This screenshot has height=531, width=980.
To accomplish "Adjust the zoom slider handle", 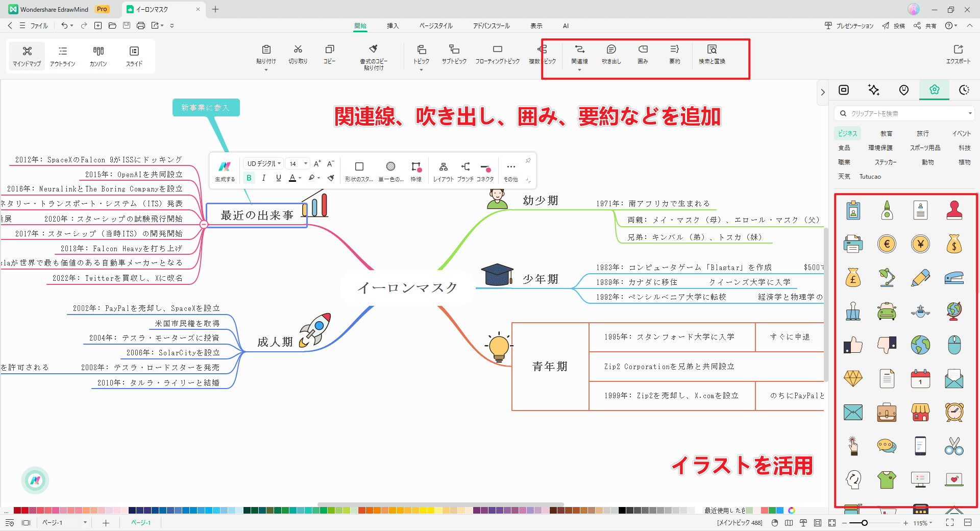I will pos(864,523).
